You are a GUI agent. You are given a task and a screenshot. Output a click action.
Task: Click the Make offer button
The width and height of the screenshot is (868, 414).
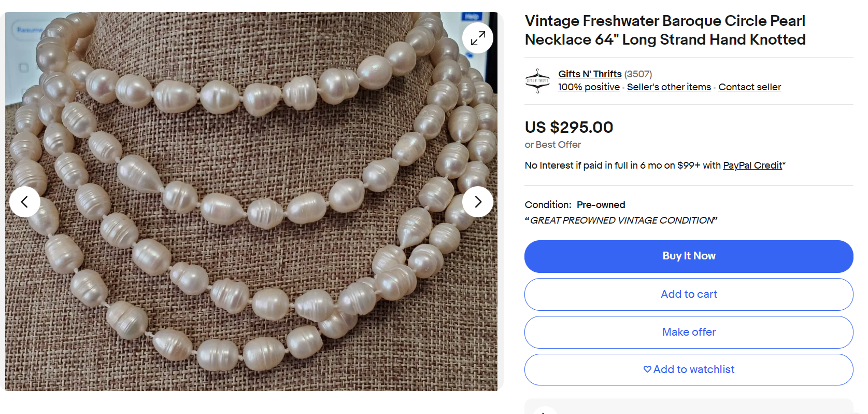click(x=689, y=332)
